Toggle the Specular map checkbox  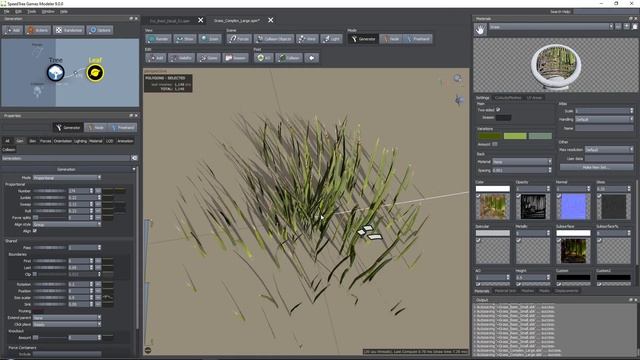tap(478, 240)
